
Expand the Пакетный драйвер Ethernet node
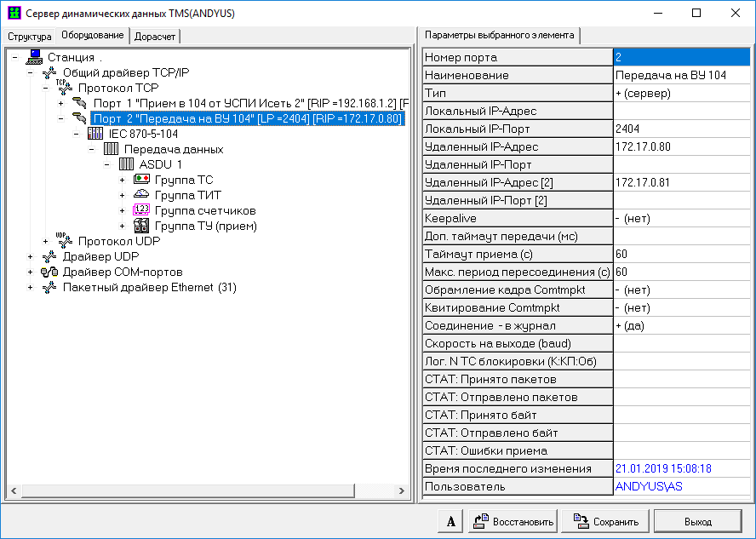coord(31,288)
